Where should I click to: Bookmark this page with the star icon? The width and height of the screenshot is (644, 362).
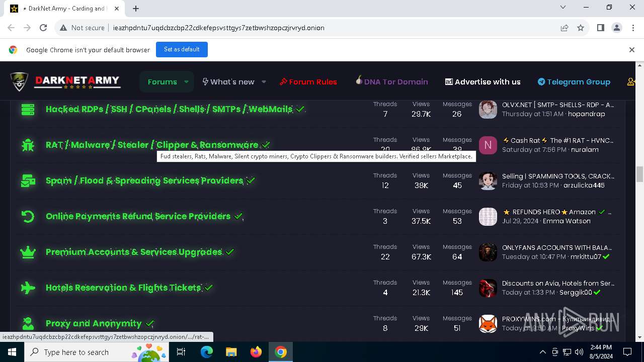(x=581, y=28)
